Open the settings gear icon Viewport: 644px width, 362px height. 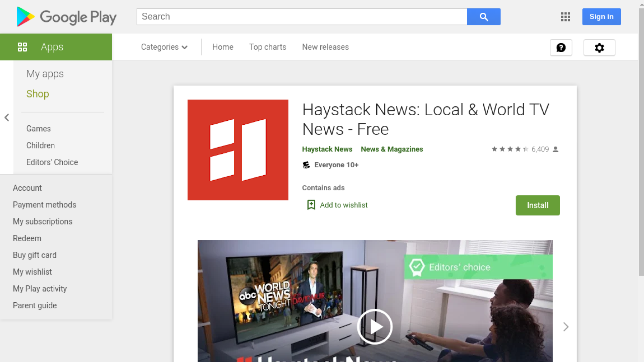[x=599, y=47]
